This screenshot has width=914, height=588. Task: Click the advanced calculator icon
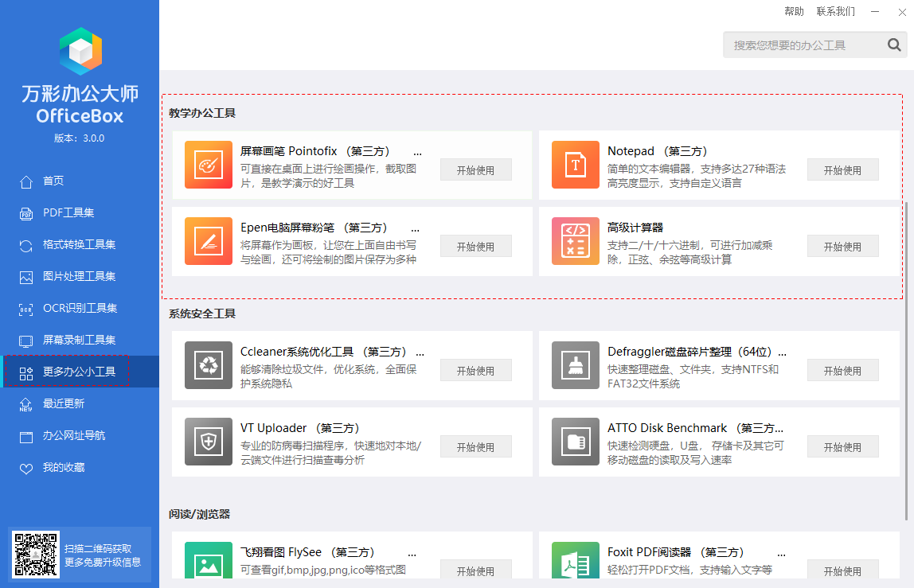(x=575, y=241)
